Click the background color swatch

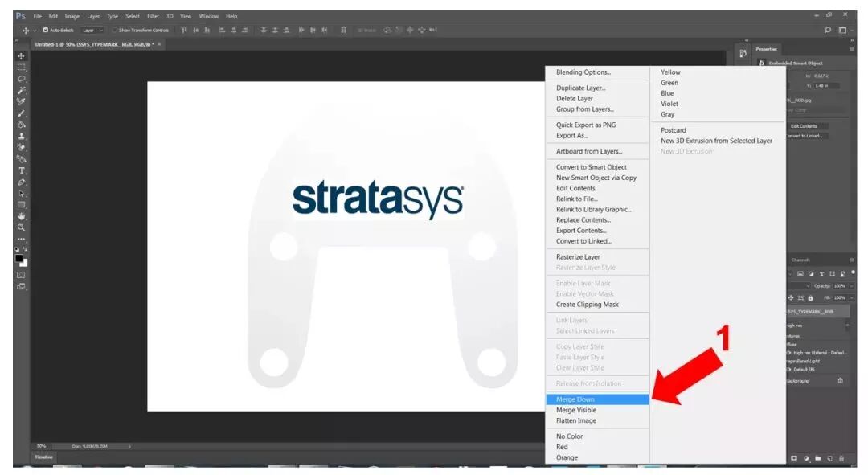click(24, 263)
